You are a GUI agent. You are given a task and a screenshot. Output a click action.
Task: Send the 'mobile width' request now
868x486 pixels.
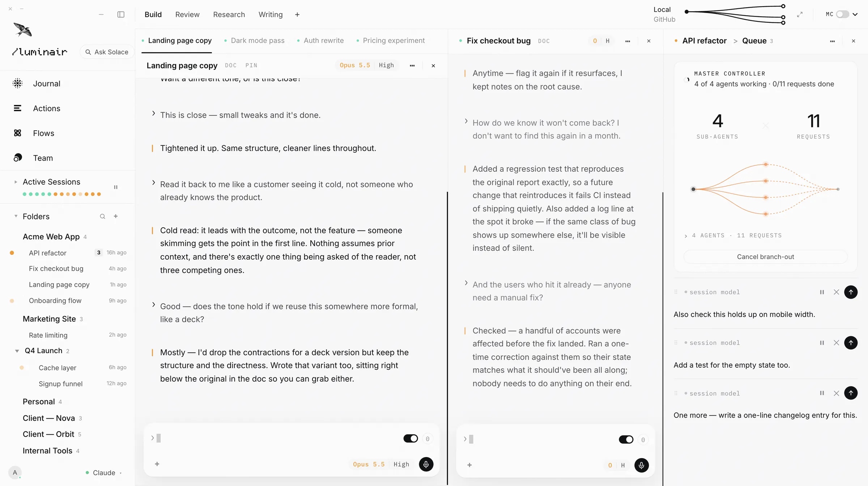point(851,292)
